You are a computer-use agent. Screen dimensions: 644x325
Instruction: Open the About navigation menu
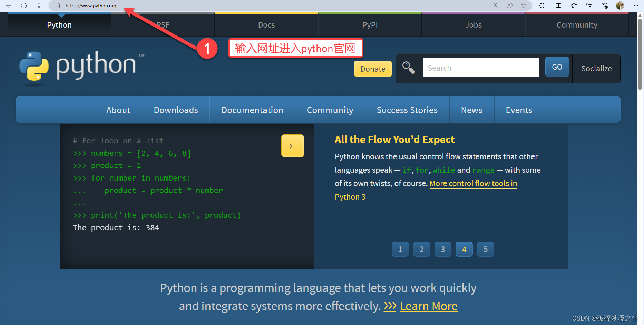tap(118, 110)
